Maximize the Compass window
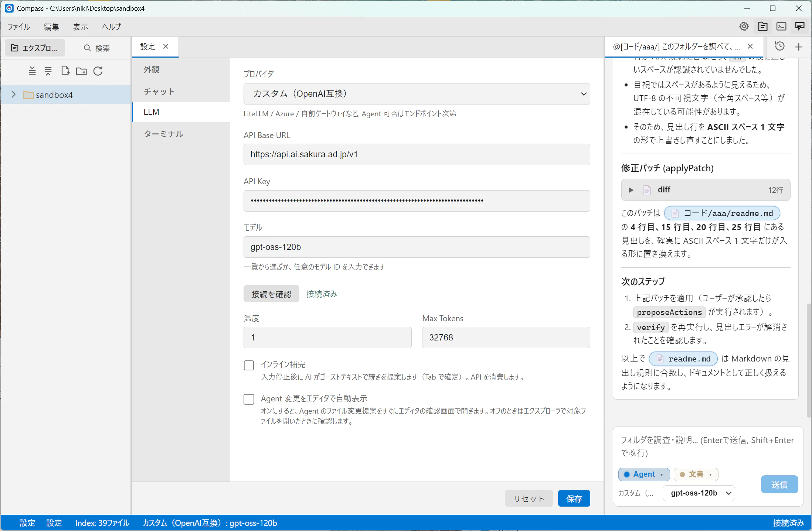The image size is (812, 531). point(772,8)
